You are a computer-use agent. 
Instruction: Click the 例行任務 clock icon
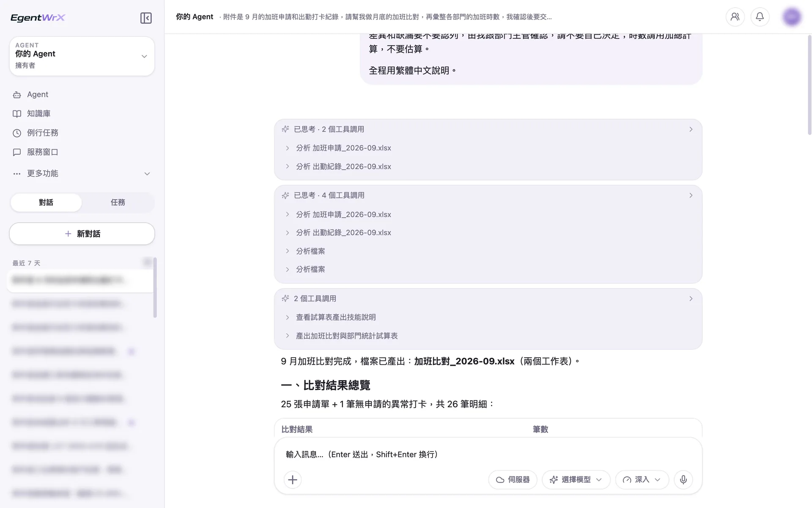pyautogui.click(x=17, y=133)
